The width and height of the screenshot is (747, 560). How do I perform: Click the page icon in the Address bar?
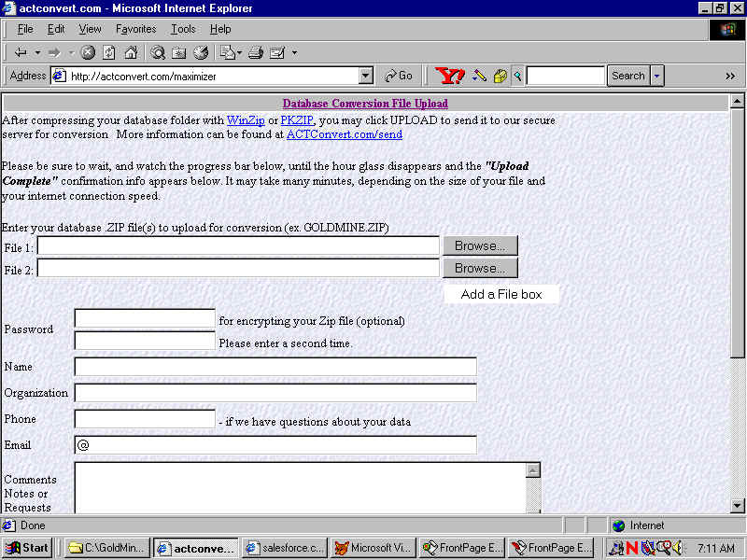[59, 76]
